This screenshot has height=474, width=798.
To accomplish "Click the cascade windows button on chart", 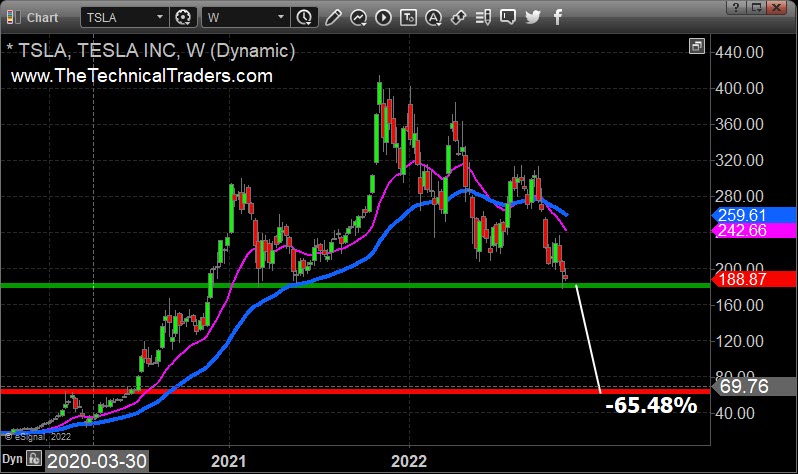I will coord(696,47).
